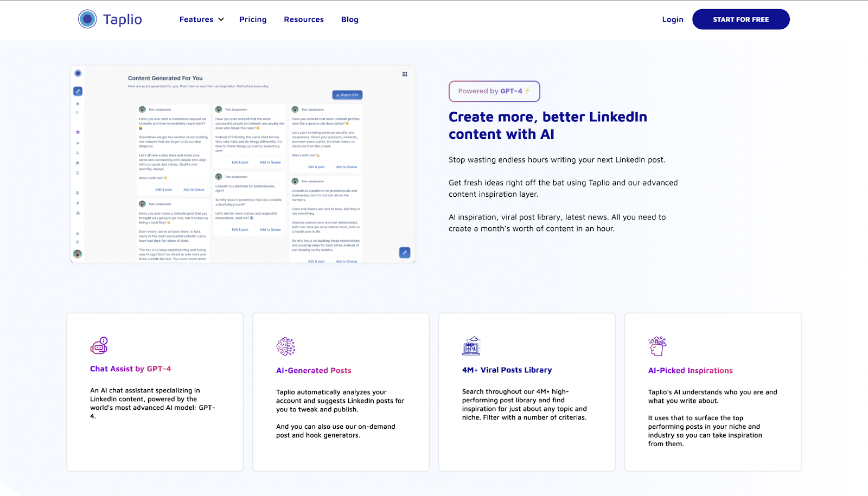The image size is (868, 496).
Task: Open the people contacts icon in preview sidebar
Action: (78, 213)
